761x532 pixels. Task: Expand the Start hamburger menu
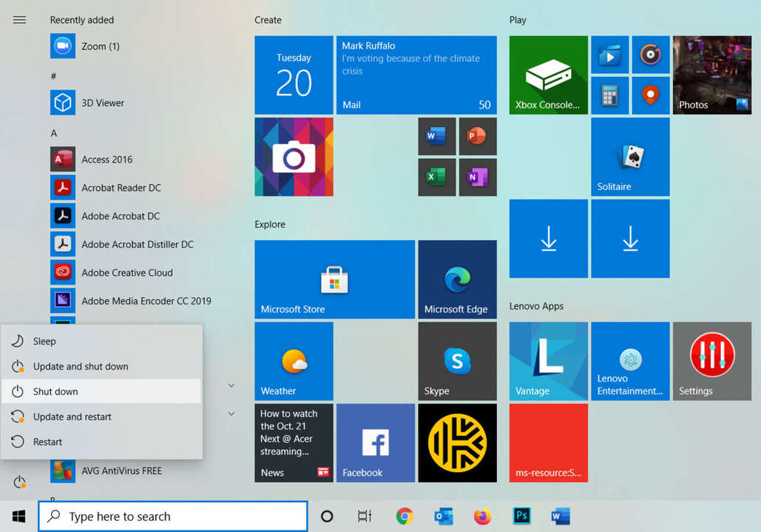tap(19, 20)
